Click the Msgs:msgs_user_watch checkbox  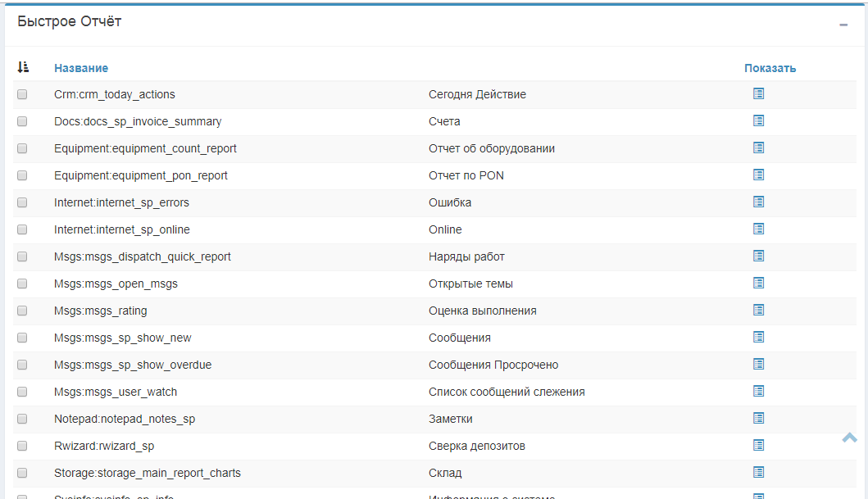(x=22, y=392)
